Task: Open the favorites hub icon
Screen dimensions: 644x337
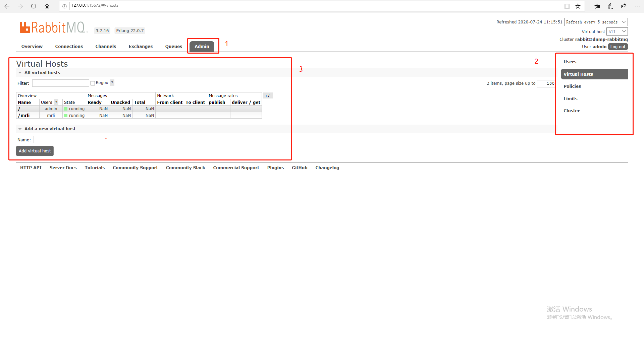Action: [x=597, y=6]
